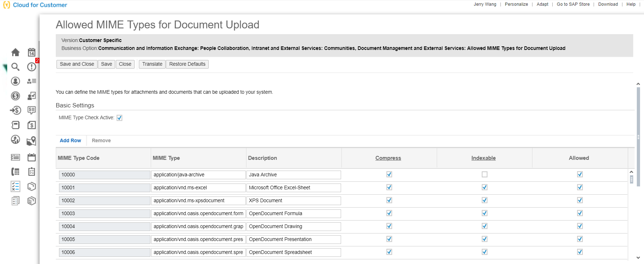Open the dollar coin sidebar icon
This screenshot has width=644, height=264.
pyautogui.click(x=15, y=96)
